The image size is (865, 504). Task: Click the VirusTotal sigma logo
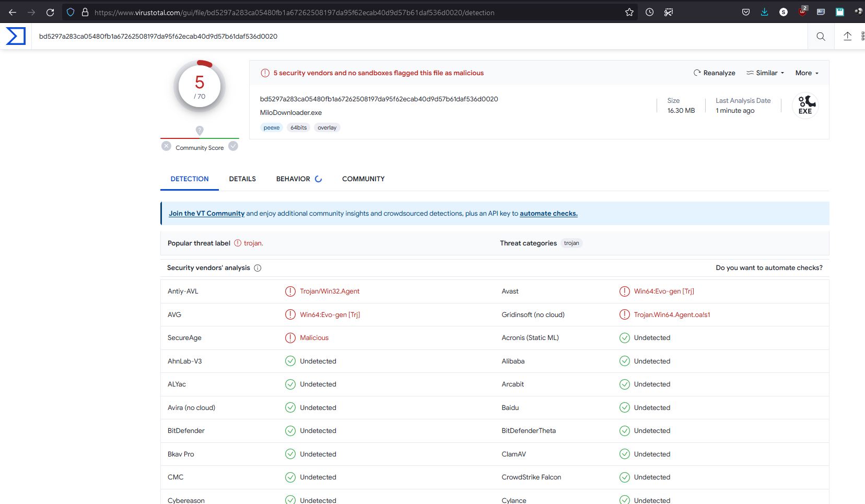(16, 36)
